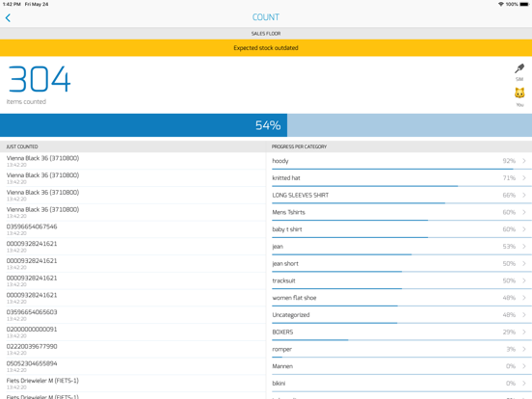Viewport: 532px width, 399px height.
Task: Expand the tracksuit category chevron
Action: 524,280
